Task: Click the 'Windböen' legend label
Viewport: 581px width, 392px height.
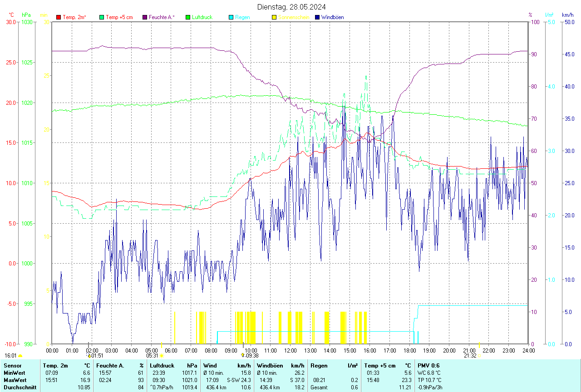Action: [x=333, y=17]
